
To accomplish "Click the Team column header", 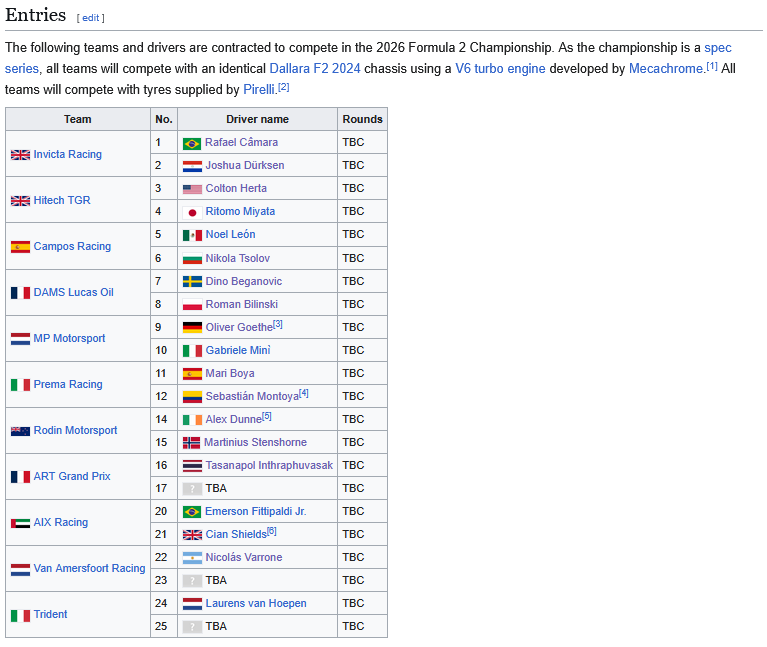I will [x=78, y=119].
